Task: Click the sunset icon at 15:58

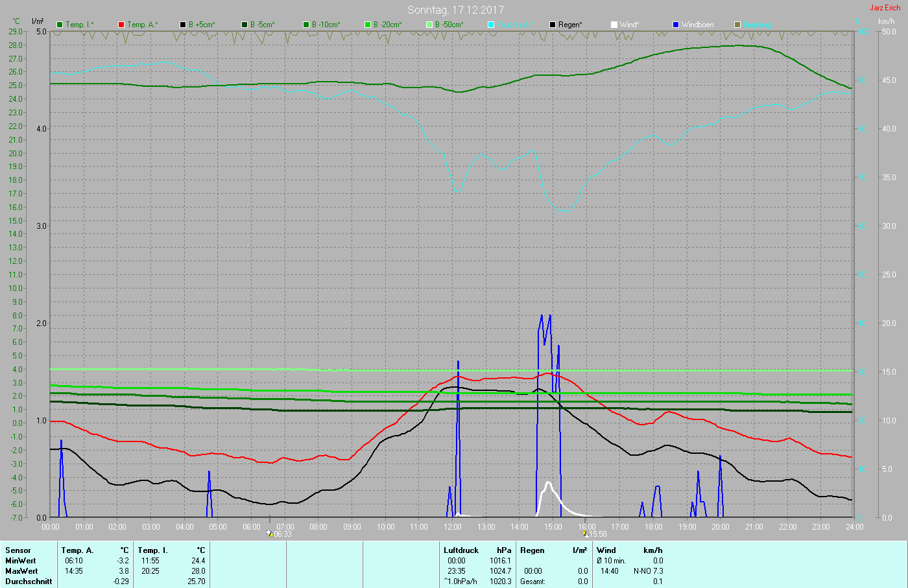Action: tap(585, 534)
